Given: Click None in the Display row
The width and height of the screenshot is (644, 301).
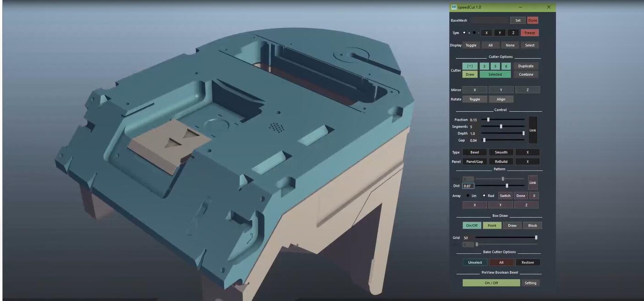Looking at the screenshot, I should click(x=510, y=45).
